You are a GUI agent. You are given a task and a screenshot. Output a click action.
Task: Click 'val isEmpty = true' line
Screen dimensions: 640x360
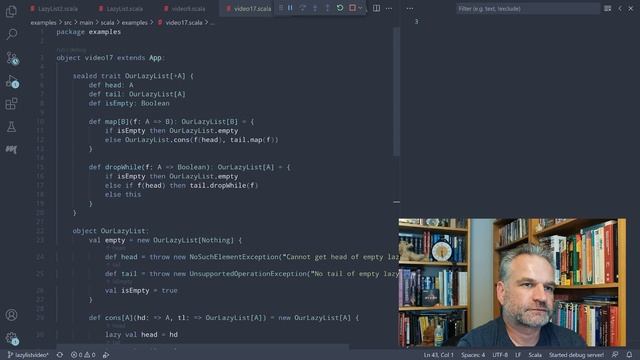(141, 290)
